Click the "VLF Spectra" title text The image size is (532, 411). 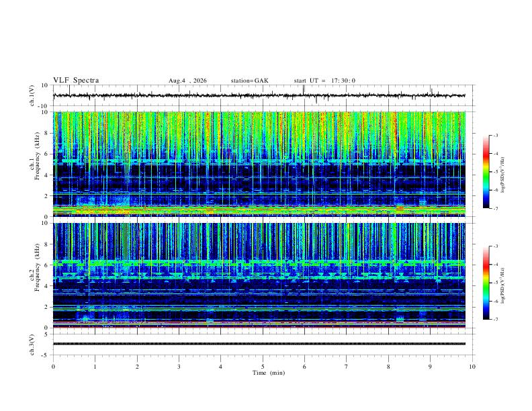(x=76, y=81)
